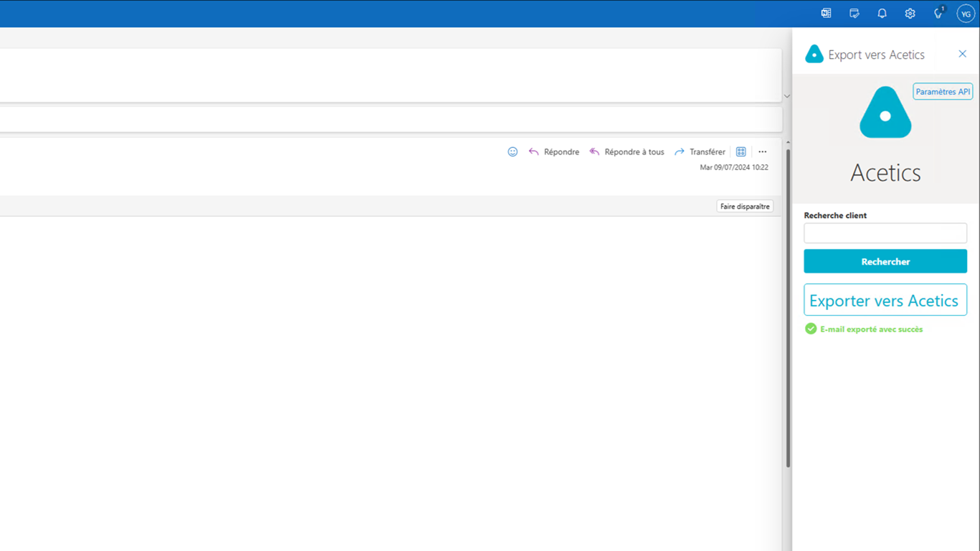980x551 pixels.
Task: Click the Rechercher button
Action: click(x=885, y=262)
